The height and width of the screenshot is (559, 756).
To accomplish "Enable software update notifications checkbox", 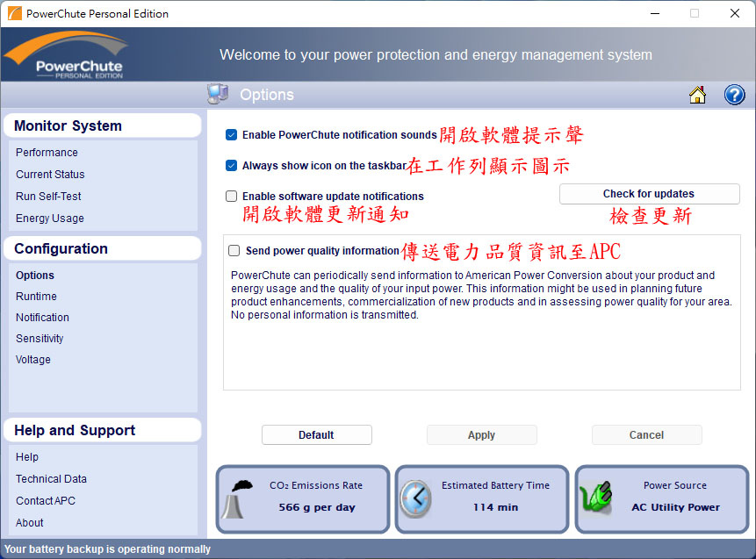I will pos(232,196).
